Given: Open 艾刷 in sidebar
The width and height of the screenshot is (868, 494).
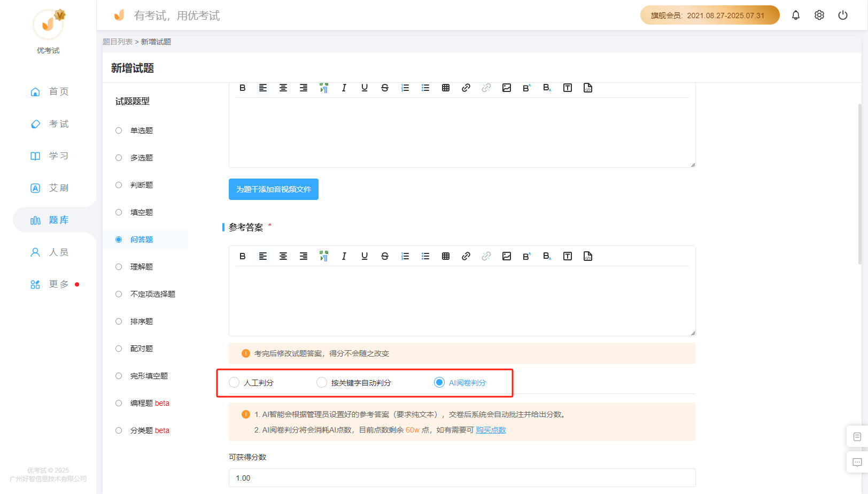Looking at the screenshot, I should pyautogui.click(x=49, y=188).
